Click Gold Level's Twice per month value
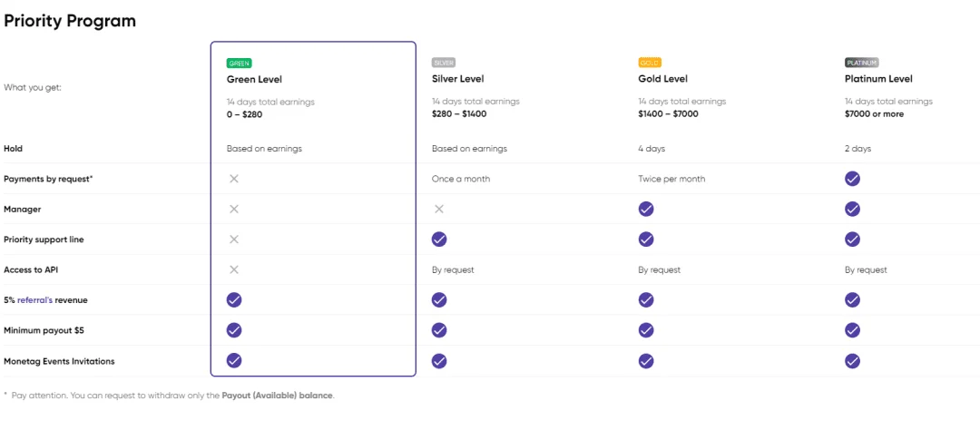 click(x=671, y=179)
